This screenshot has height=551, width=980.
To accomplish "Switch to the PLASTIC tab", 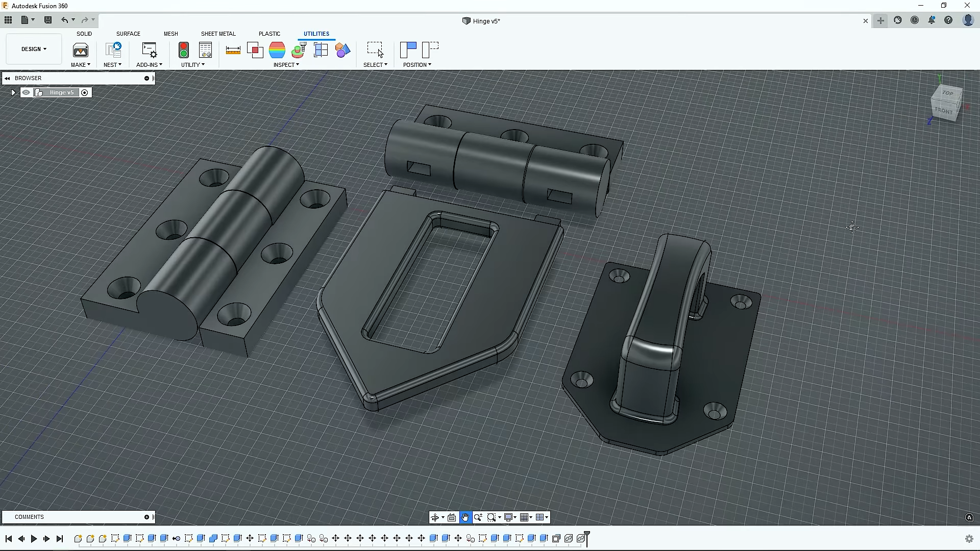I will (269, 33).
